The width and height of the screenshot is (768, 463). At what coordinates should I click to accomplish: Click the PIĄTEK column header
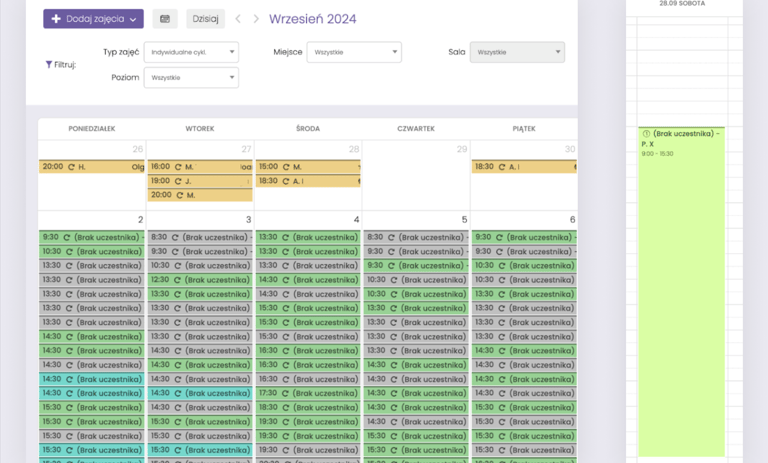click(x=524, y=129)
